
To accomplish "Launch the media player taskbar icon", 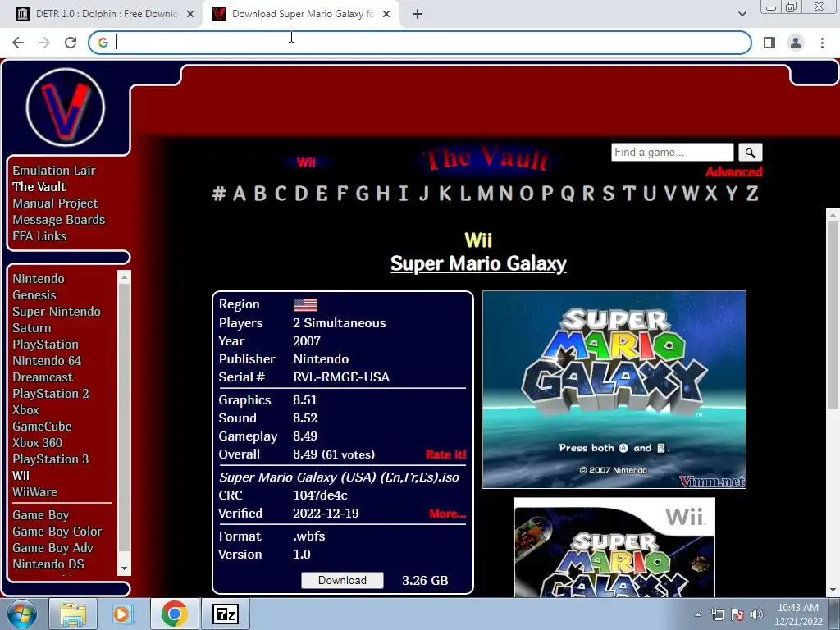I will pyautogui.click(x=122, y=614).
